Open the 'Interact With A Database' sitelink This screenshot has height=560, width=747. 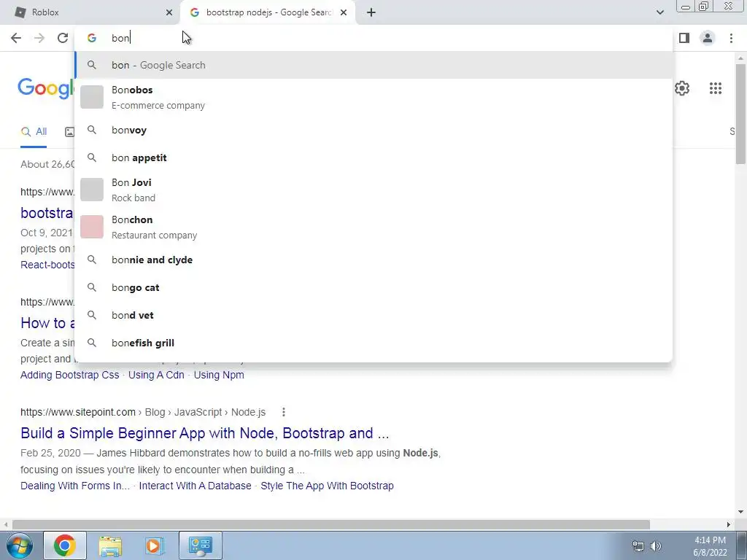pyautogui.click(x=195, y=486)
